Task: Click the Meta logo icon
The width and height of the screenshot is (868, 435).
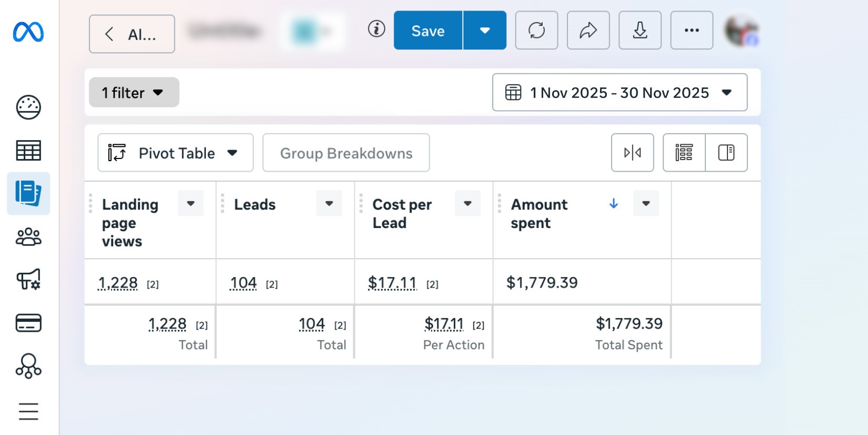Action: click(x=28, y=33)
